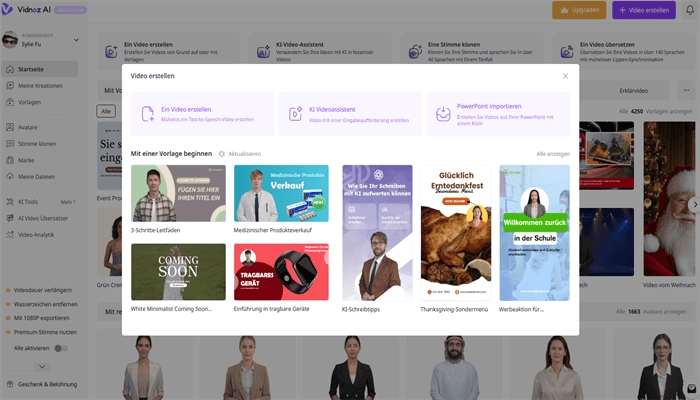Click the Upgraden button
This screenshot has height=400, width=700.
coord(579,10)
